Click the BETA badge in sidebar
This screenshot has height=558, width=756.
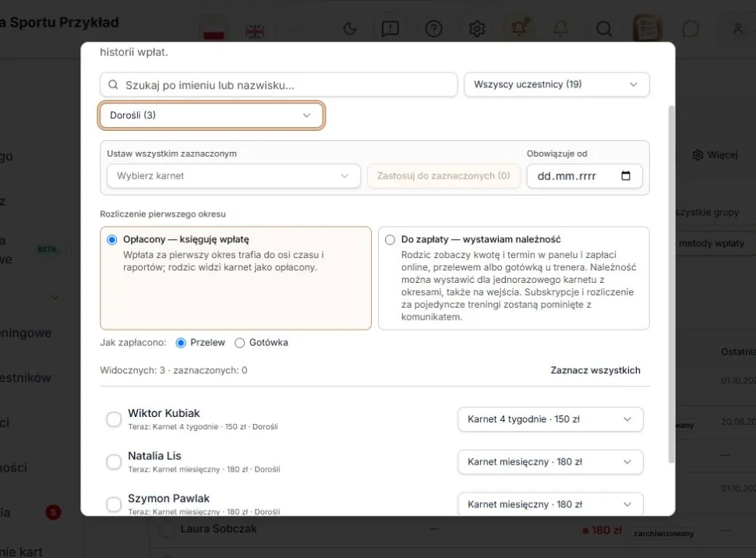pos(47,249)
